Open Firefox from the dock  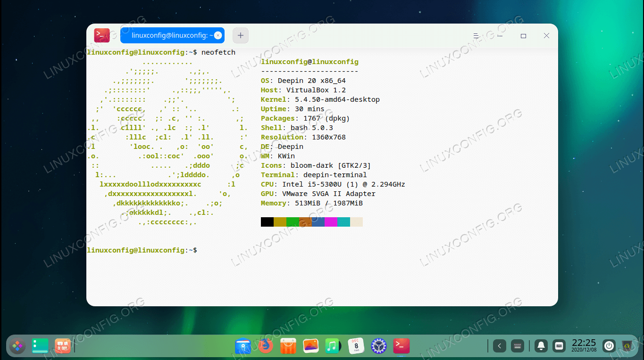(x=266, y=346)
